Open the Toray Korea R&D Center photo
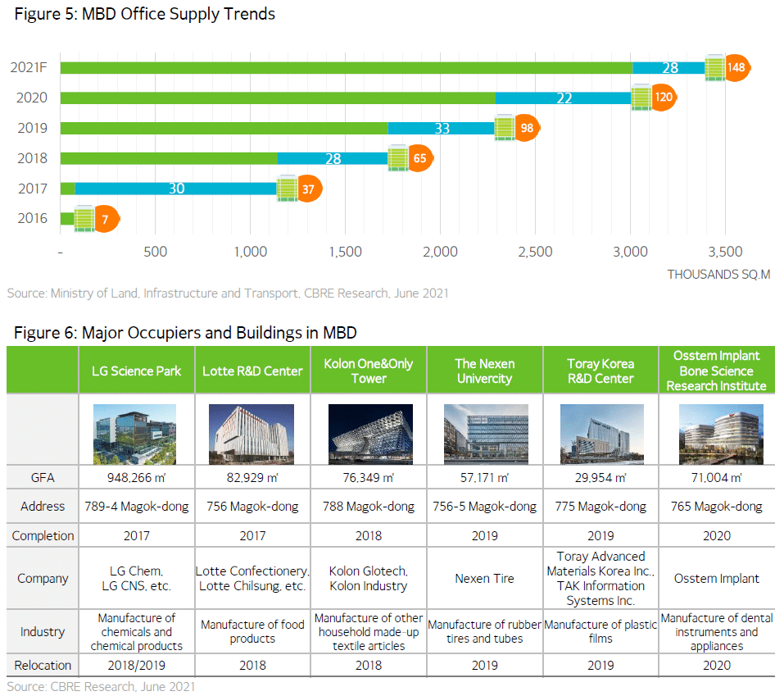The image size is (784, 696). (602, 434)
